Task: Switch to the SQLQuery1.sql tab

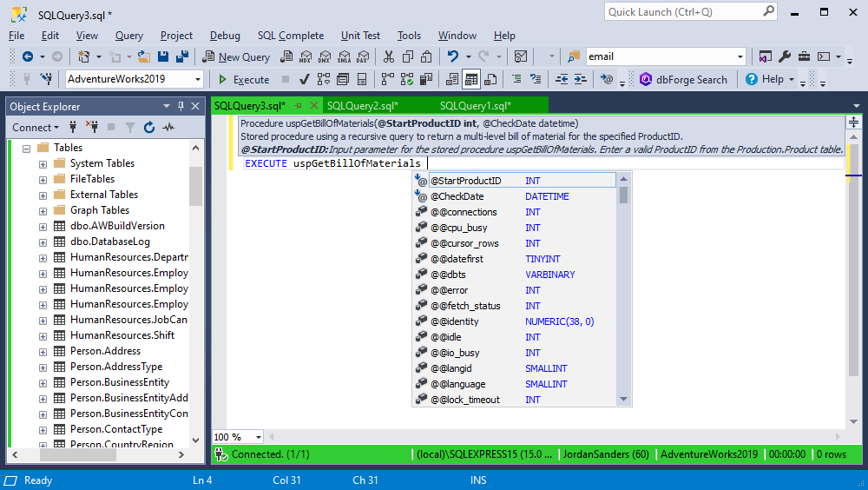Action: (x=476, y=105)
